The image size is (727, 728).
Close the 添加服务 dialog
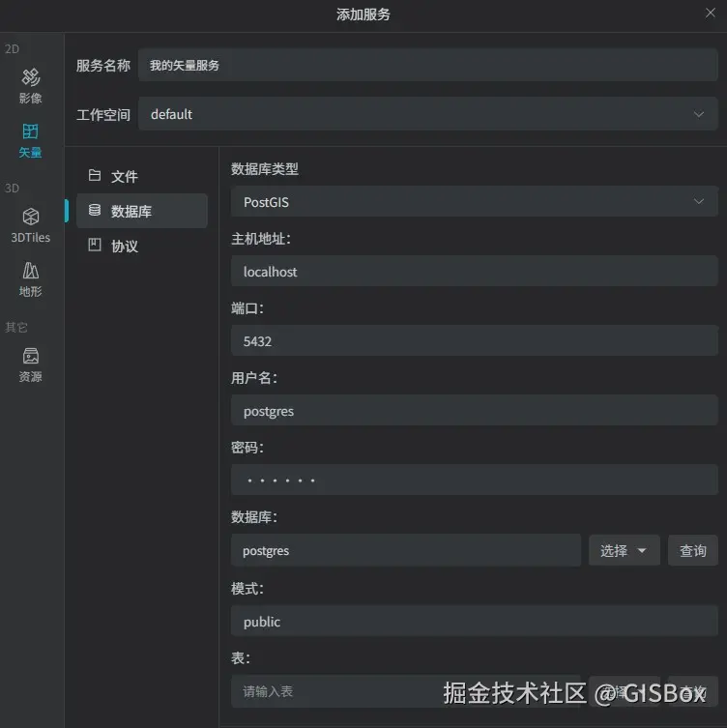click(x=711, y=13)
